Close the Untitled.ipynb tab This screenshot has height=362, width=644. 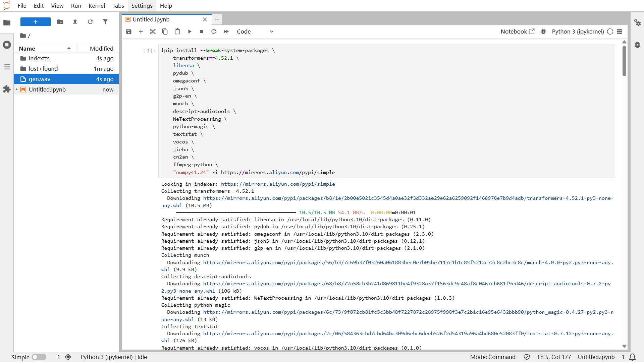pos(205,19)
